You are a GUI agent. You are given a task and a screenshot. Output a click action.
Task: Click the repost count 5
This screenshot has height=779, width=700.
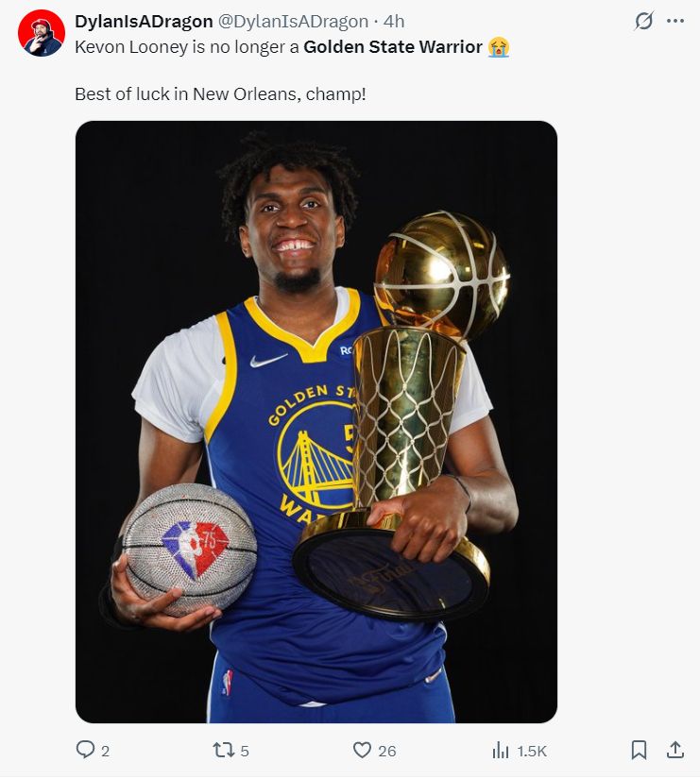click(x=245, y=752)
